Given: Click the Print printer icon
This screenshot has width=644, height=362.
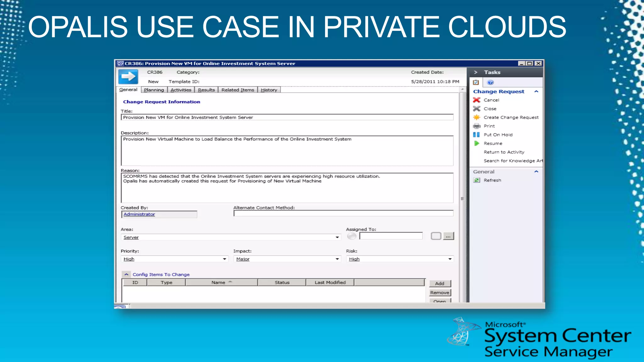Looking at the screenshot, I should click(477, 126).
